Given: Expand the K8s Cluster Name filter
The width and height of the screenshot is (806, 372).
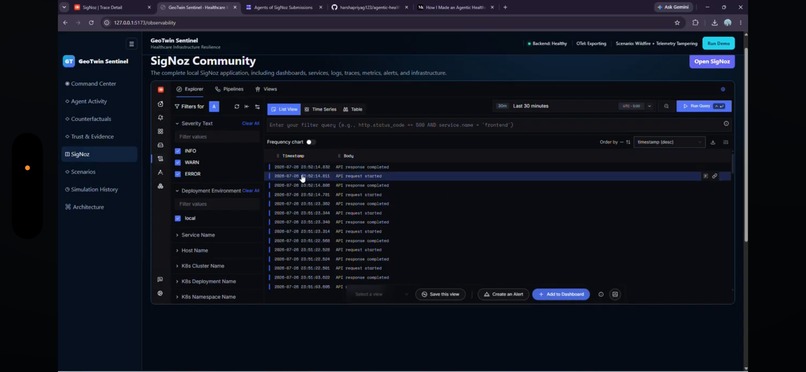Looking at the screenshot, I should pos(203,266).
